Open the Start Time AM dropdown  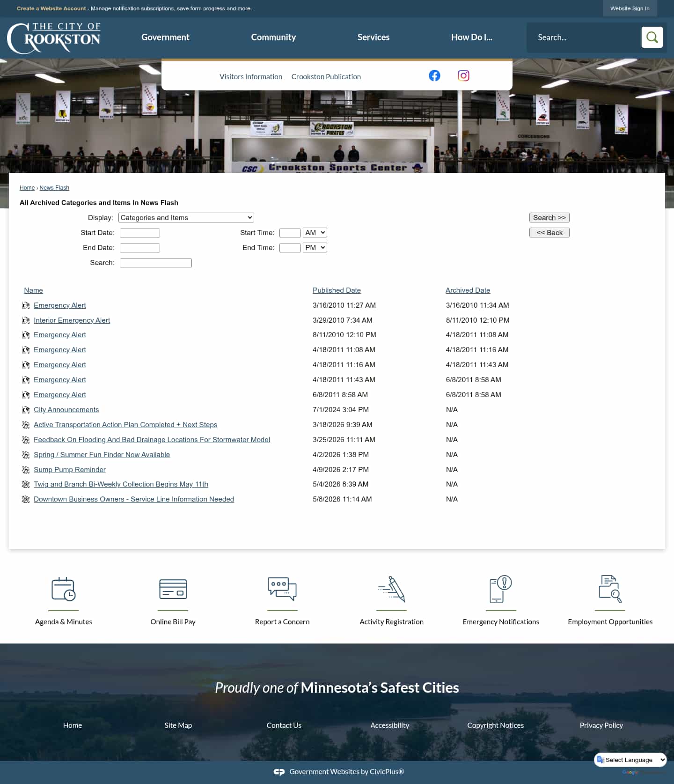[x=315, y=232]
